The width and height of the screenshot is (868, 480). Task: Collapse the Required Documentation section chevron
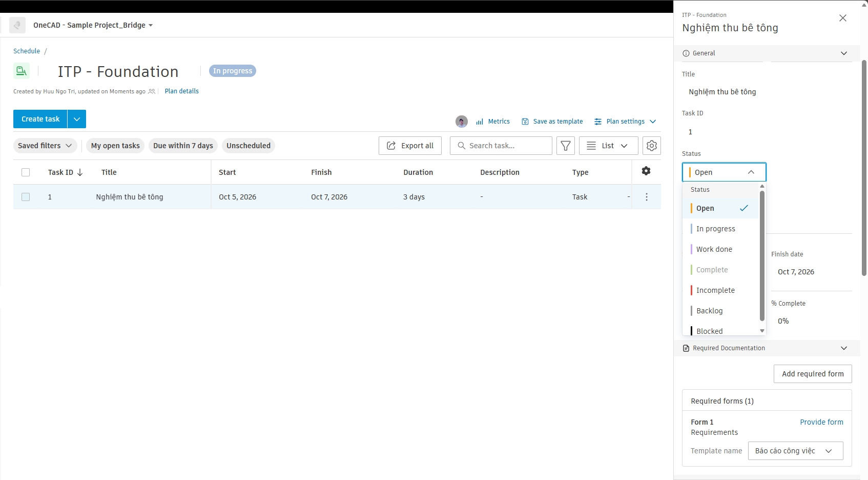(x=844, y=348)
